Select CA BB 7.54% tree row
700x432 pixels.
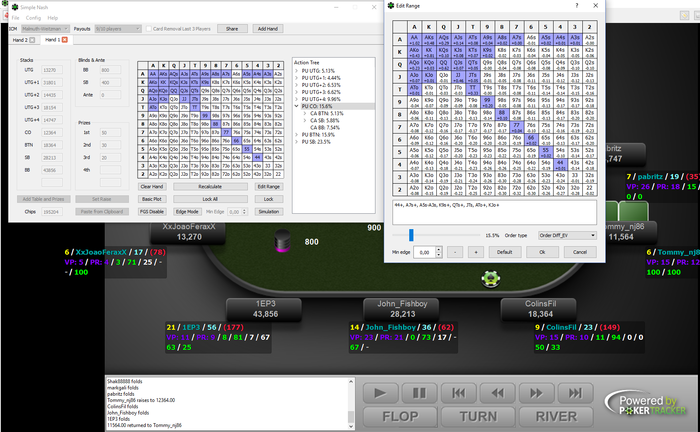(x=325, y=128)
